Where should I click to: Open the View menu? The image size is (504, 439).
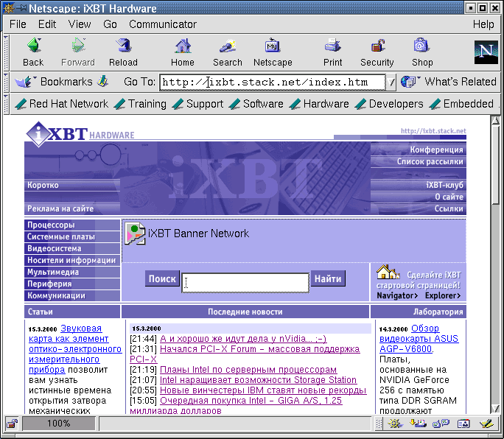tap(80, 24)
